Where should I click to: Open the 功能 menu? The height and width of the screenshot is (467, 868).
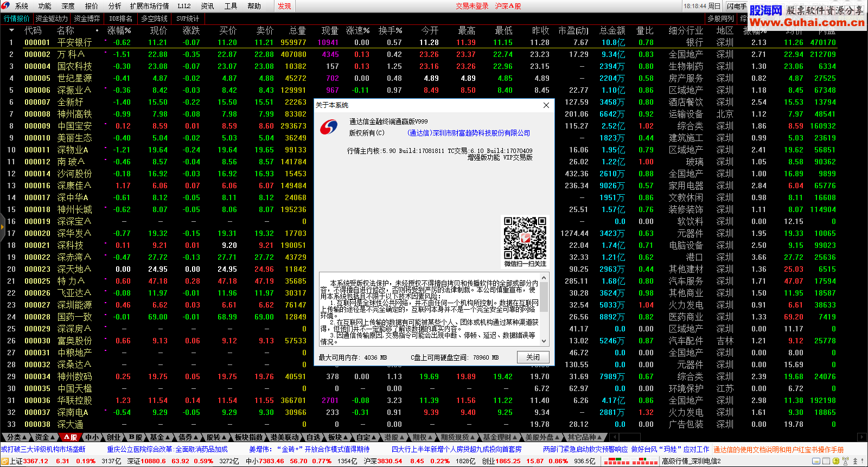pos(45,6)
